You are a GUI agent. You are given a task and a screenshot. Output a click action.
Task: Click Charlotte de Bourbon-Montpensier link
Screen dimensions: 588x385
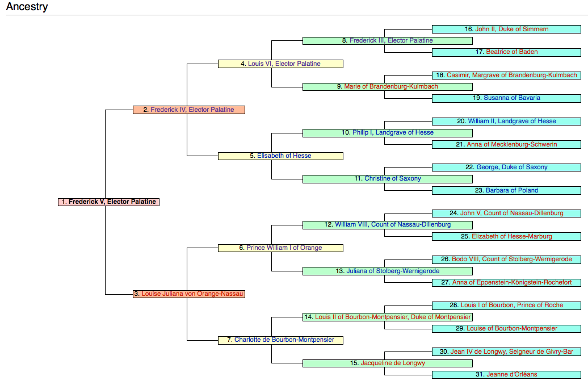pyautogui.click(x=284, y=340)
